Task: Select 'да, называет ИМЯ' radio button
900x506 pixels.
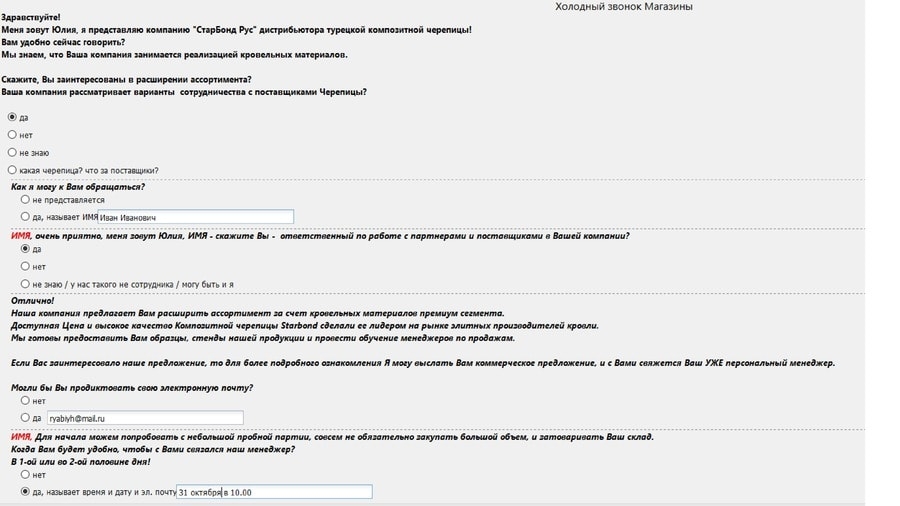Action: [25, 217]
